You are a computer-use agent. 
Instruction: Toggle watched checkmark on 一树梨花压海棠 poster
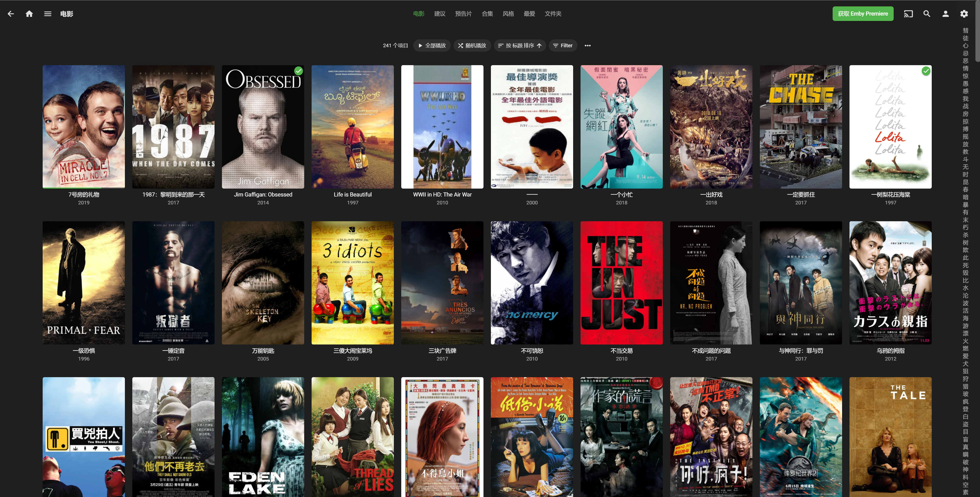pos(926,71)
